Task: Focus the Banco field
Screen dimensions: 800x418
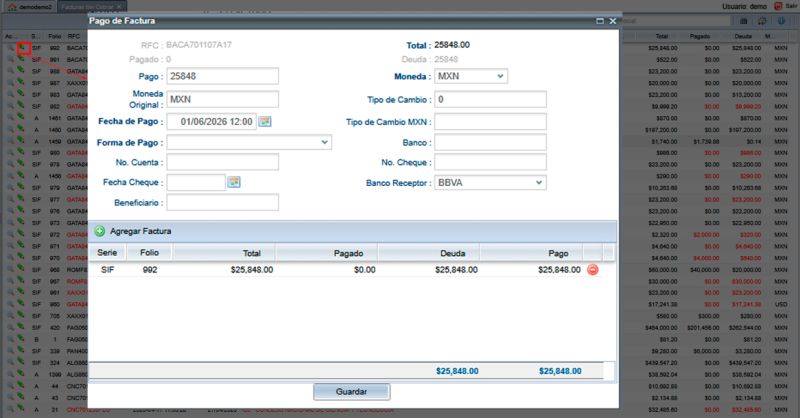Action: 490,142
